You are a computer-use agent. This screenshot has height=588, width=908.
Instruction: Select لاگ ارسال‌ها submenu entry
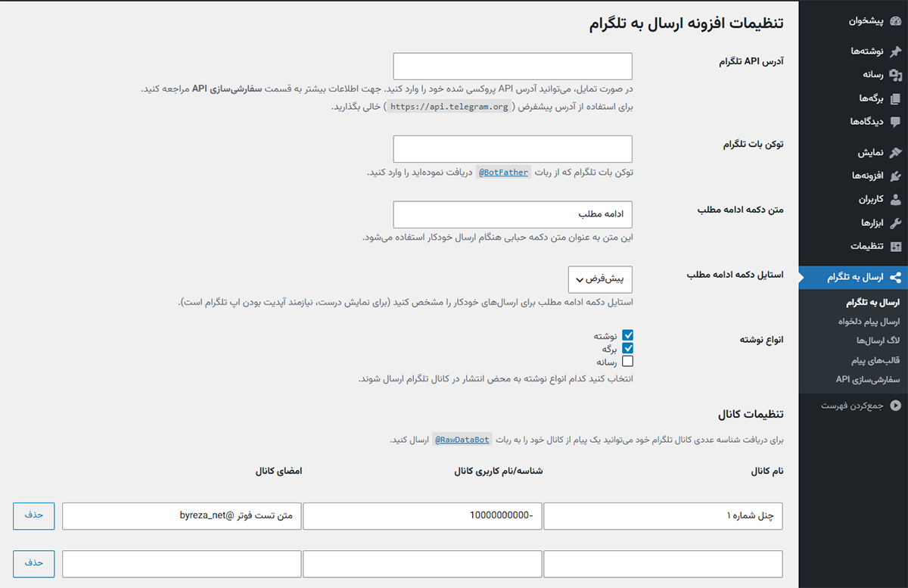(878, 341)
